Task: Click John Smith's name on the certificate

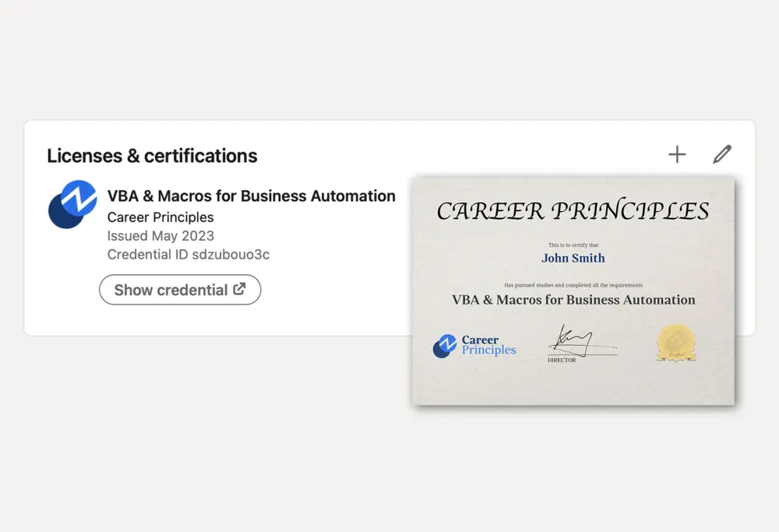Action: (573, 258)
